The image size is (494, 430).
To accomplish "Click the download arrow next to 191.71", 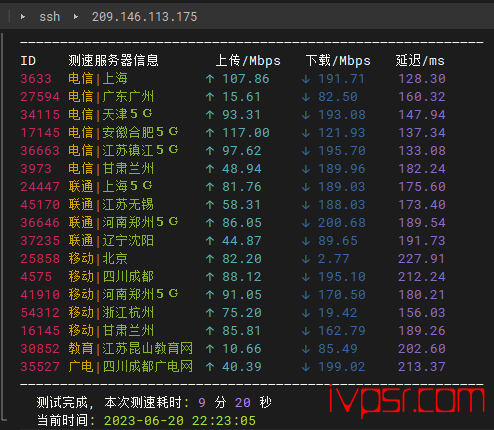I will click(x=306, y=79).
